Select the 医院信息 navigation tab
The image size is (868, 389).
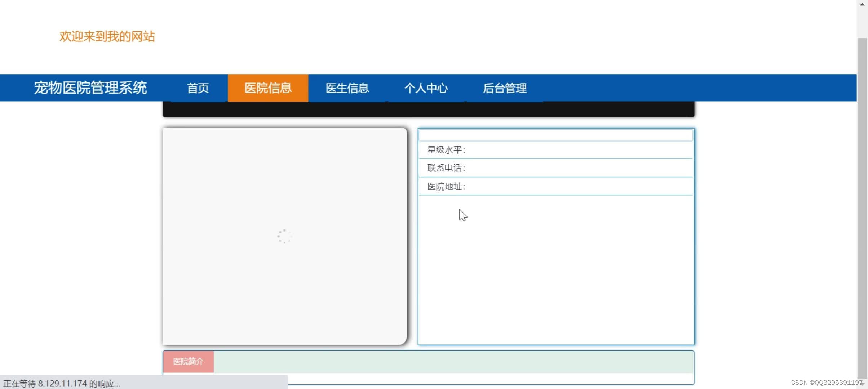[x=268, y=88]
